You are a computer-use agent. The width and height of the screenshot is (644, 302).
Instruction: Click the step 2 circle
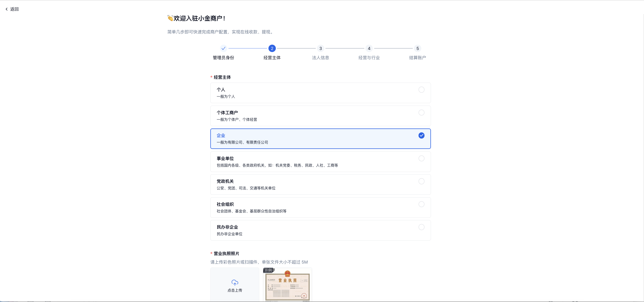(272, 48)
